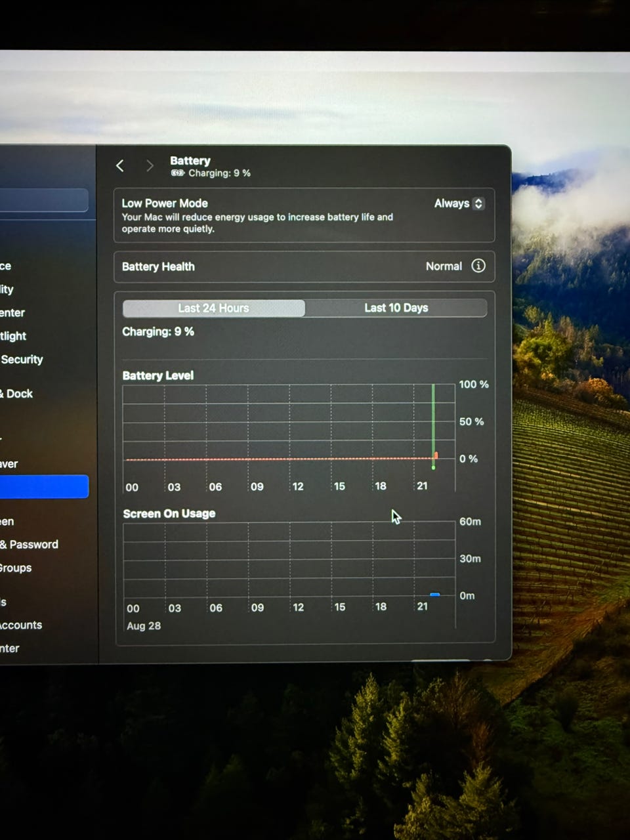
Task: Click the Low Power Mode label
Action: [x=165, y=203]
